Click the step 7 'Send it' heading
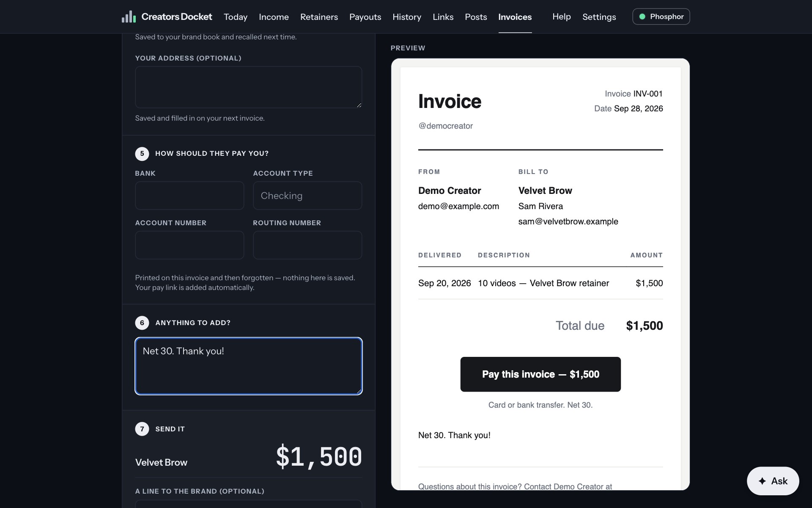Image resolution: width=812 pixels, height=508 pixels. pos(170,429)
